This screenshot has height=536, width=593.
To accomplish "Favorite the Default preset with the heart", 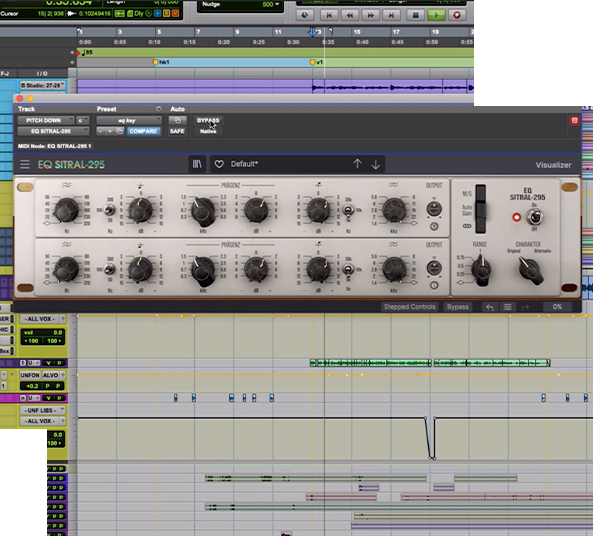I will tap(219, 164).
